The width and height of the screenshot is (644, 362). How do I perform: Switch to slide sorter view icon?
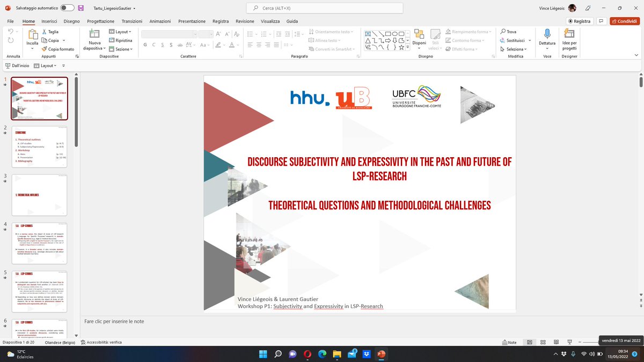(x=543, y=342)
